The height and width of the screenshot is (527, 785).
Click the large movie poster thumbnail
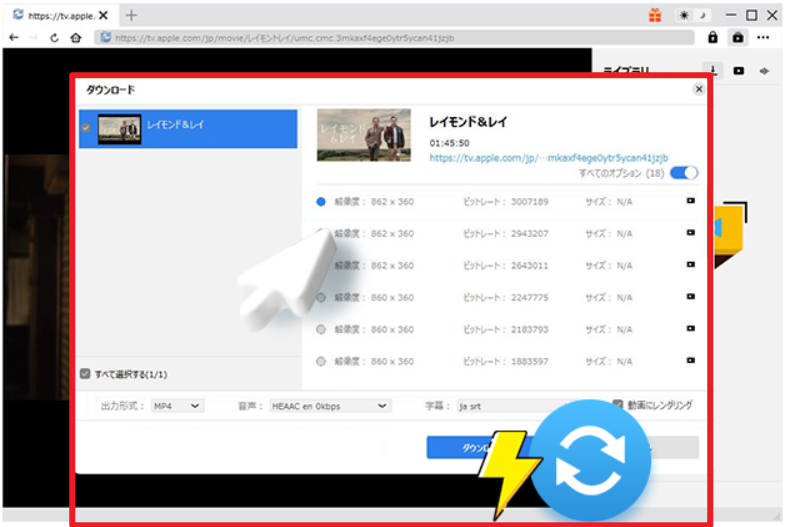[x=364, y=135]
